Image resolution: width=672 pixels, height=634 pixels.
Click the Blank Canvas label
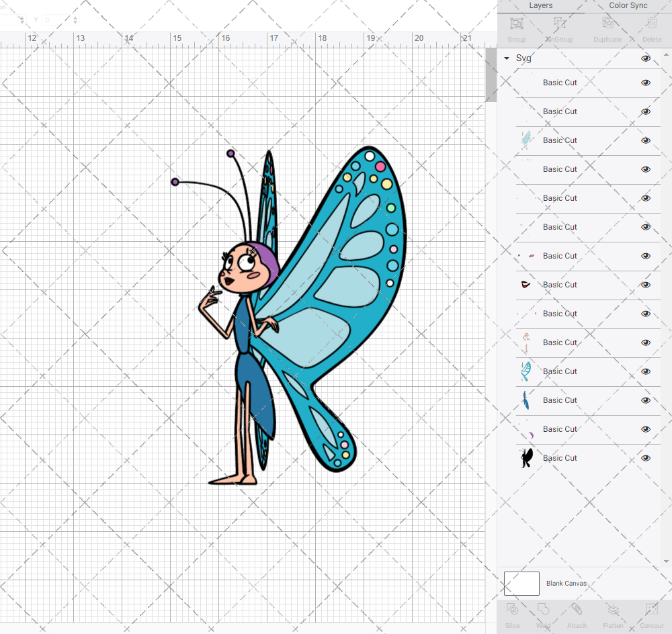(566, 584)
